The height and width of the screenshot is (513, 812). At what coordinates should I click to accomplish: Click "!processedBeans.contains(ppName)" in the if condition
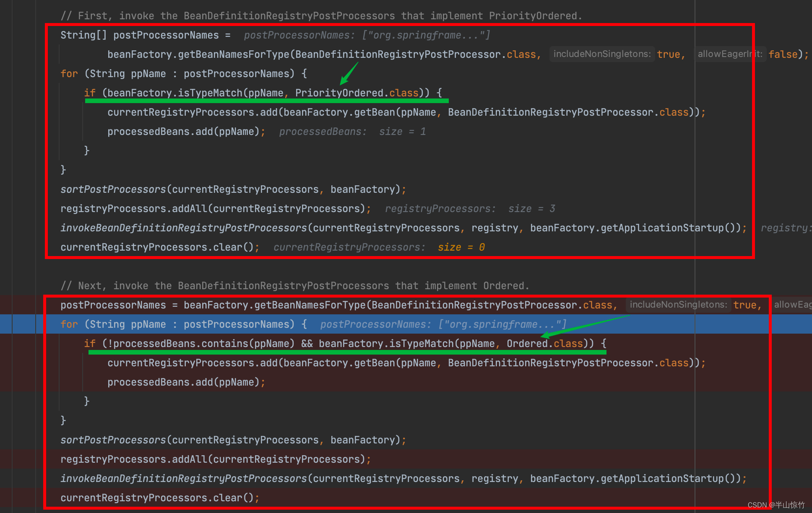pos(201,344)
